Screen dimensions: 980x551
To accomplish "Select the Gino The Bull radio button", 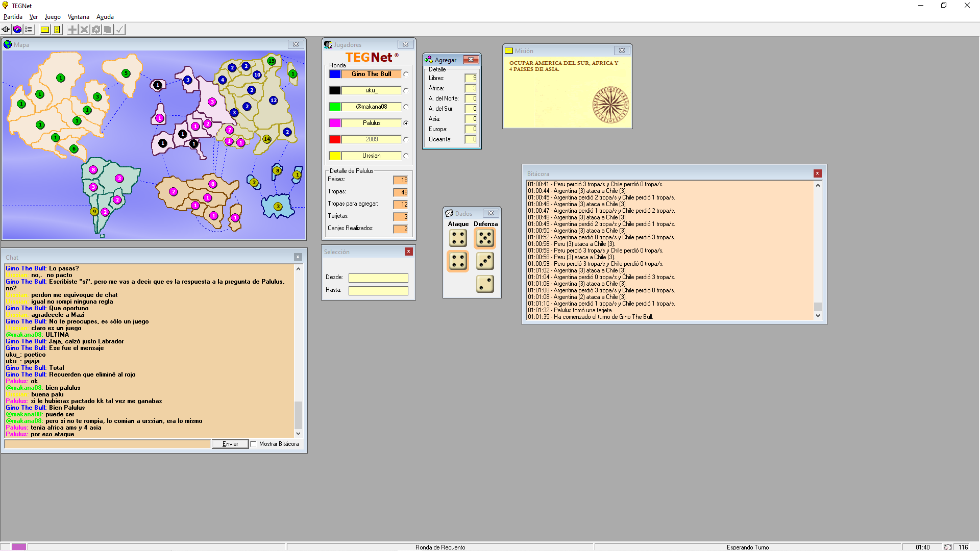I will tap(406, 74).
